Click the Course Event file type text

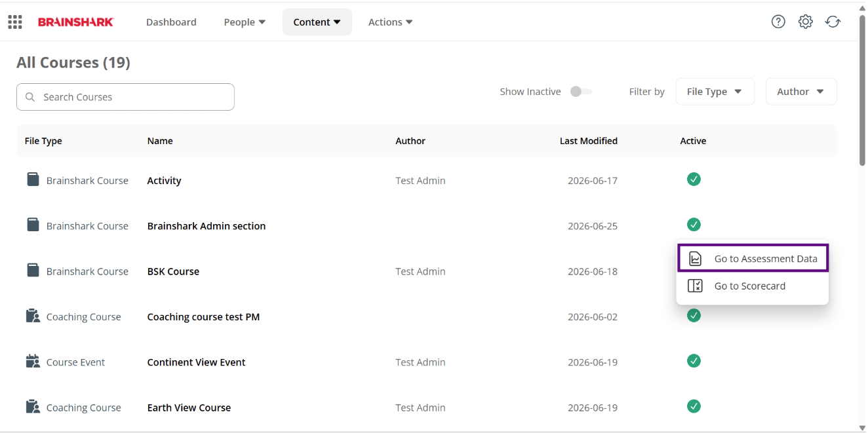(x=75, y=362)
